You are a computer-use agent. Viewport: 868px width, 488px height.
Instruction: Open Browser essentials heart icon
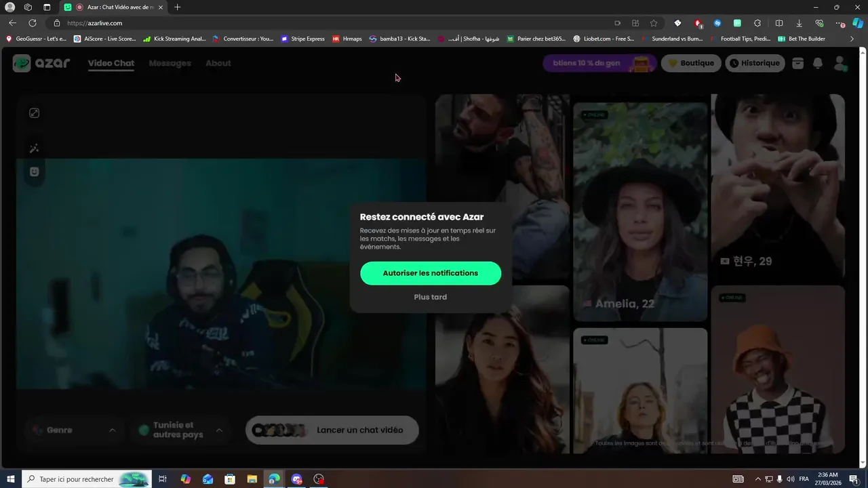(x=819, y=23)
